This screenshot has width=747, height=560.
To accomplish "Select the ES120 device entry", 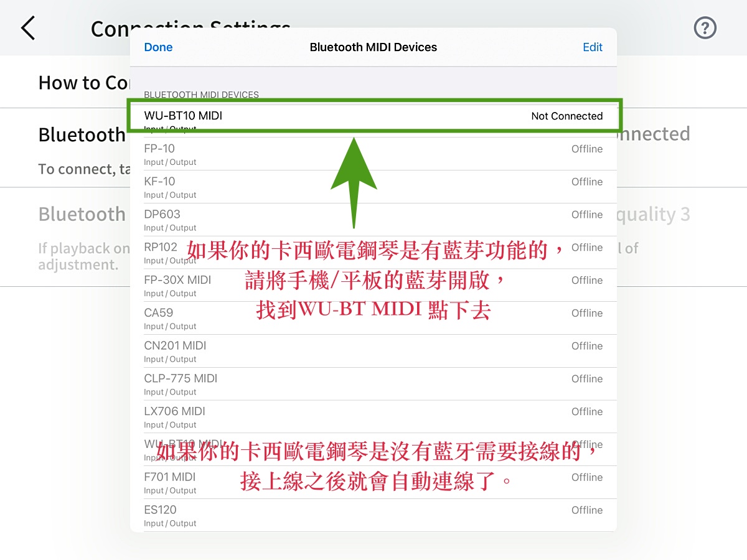I will pyautogui.click(x=161, y=511).
